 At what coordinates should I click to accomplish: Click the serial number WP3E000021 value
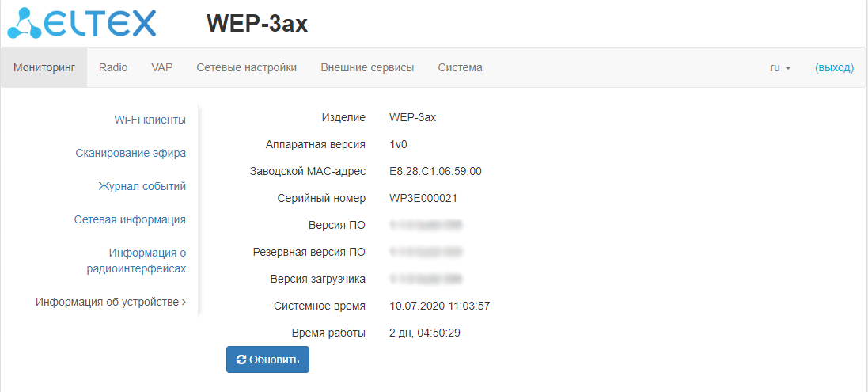(423, 198)
